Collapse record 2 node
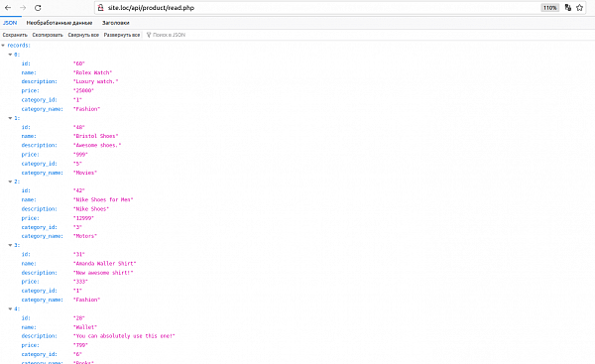 coord(10,182)
